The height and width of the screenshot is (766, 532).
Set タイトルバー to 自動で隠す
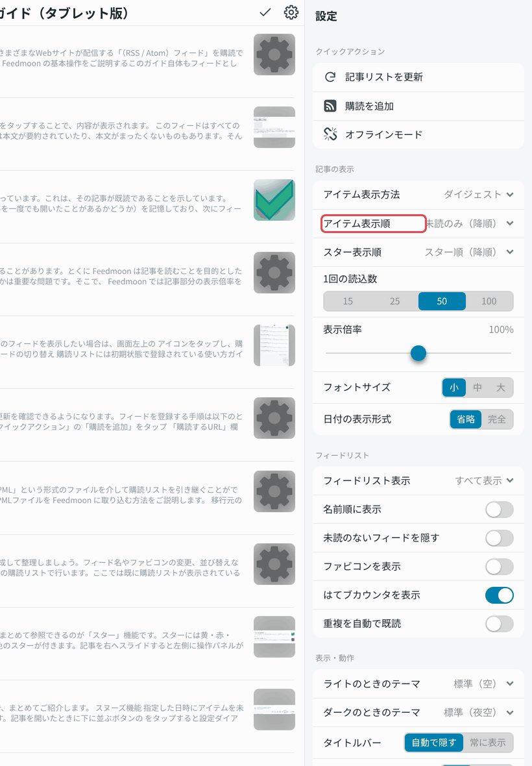(434, 743)
